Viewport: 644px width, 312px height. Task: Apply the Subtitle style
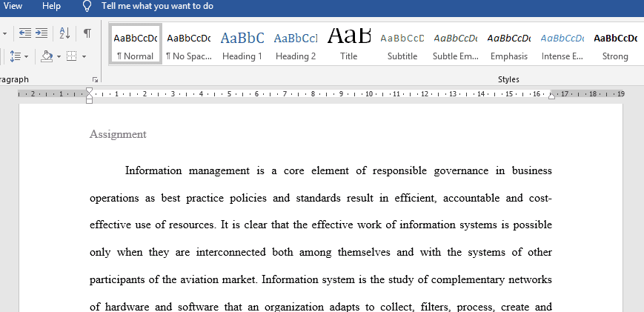point(402,44)
